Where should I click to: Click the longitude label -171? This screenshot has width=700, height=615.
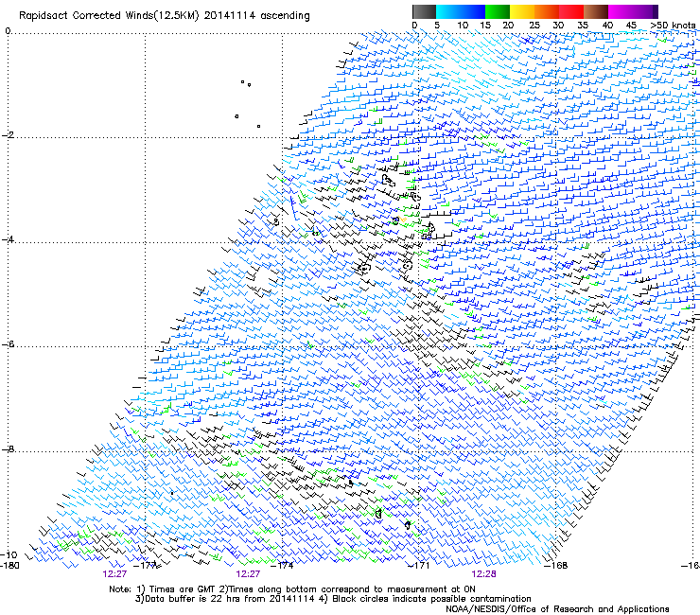click(419, 566)
